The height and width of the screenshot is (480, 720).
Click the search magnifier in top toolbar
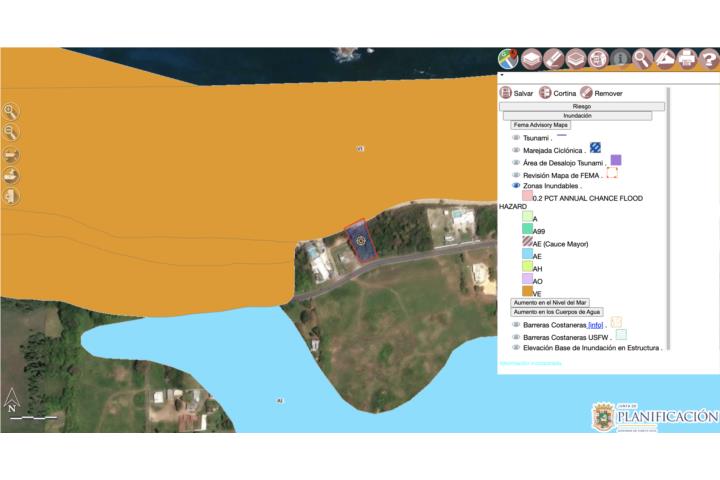coord(642,59)
